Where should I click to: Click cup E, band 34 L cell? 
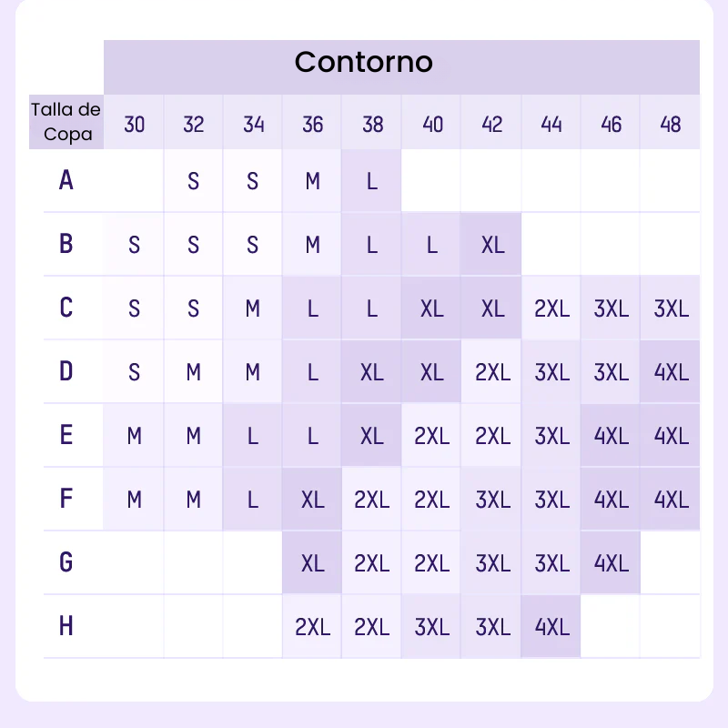(x=253, y=435)
